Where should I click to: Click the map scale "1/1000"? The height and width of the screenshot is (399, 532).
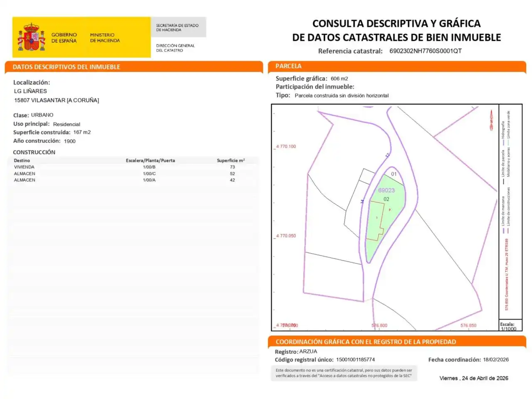(508, 329)
